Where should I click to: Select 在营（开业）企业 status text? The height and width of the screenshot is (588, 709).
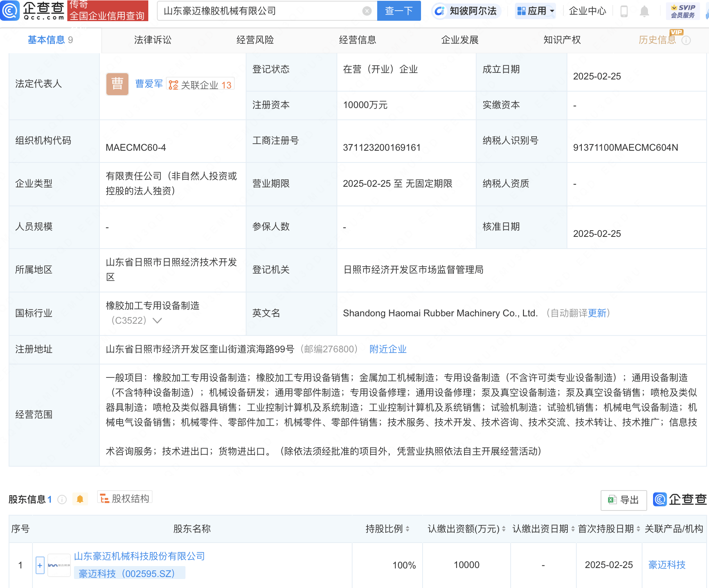coord(380,69)
